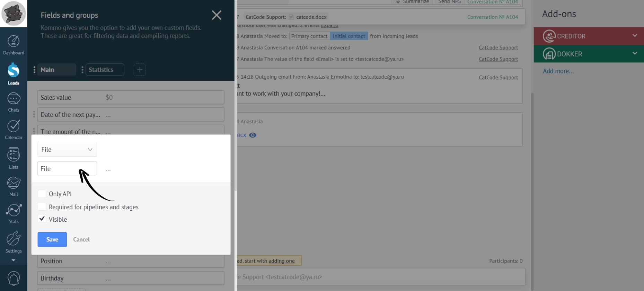Save the new File field

[x=52, y=239]
